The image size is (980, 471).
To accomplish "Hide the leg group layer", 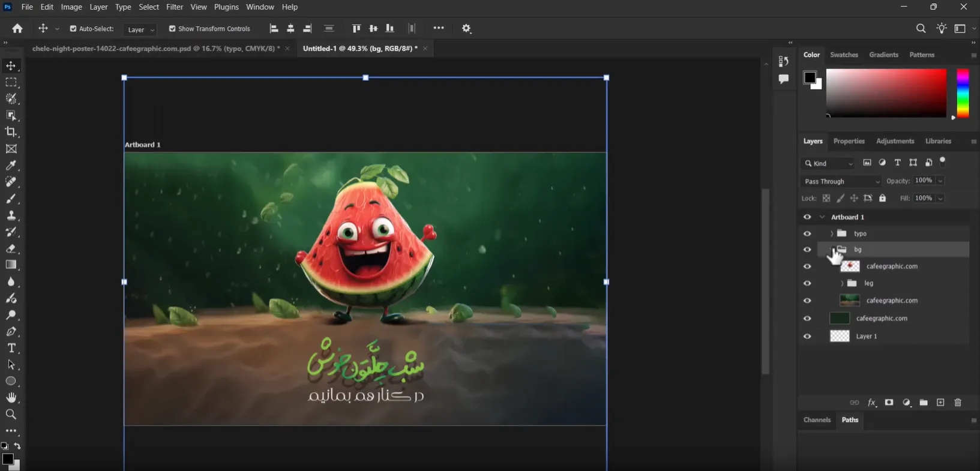I will (807, 283).
